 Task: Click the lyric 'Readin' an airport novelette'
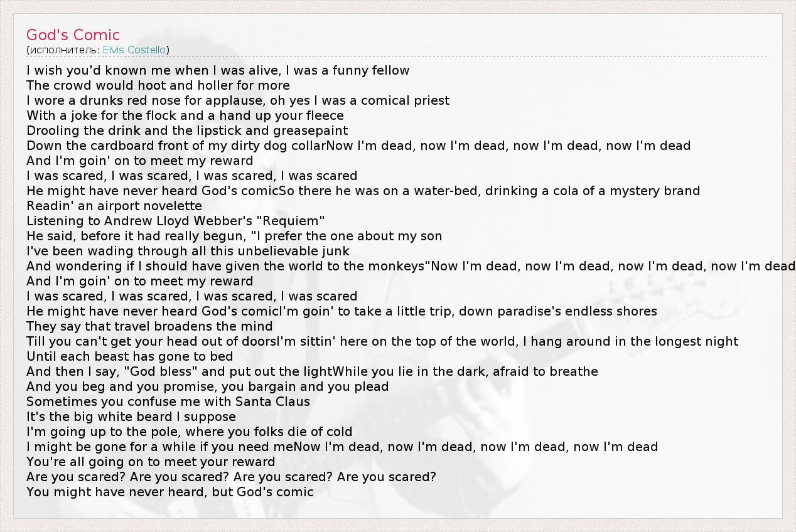pyautogui.click(x=114, y=206)
